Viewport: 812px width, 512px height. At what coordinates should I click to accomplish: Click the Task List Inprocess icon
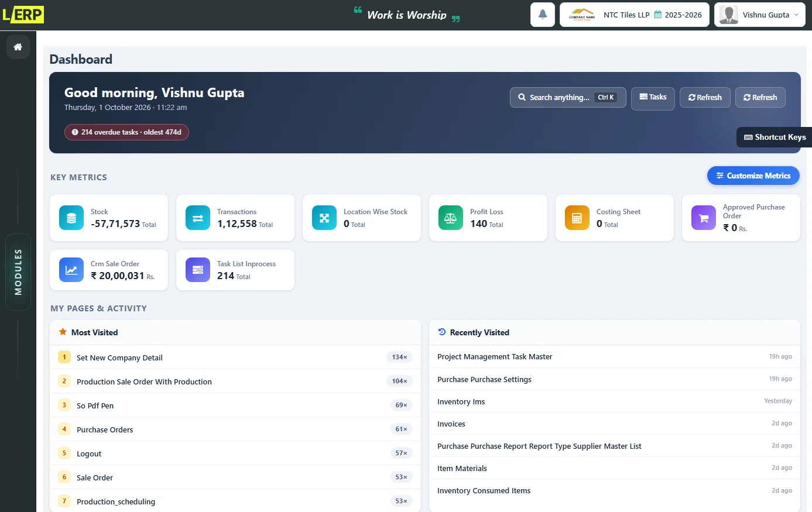pyautogui.click(x=198, y=270)
